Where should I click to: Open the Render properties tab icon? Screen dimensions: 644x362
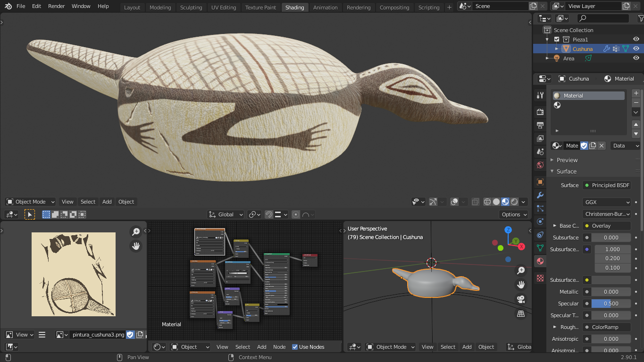pyautogui.click(x=540, y=112)
